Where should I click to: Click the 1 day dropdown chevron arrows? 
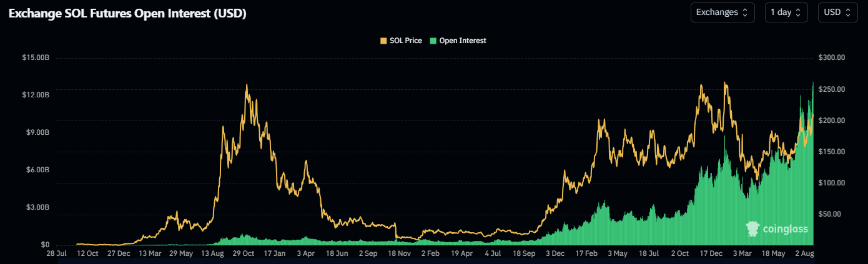tap(798, 12)
